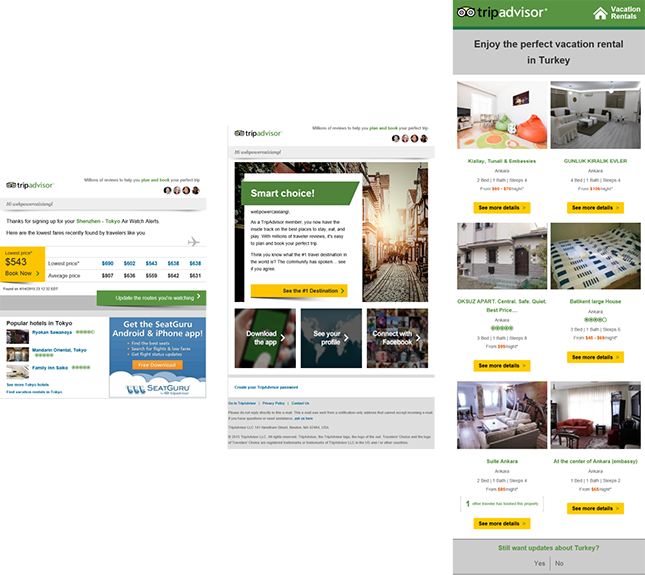Open the OKSUZ APART. Central. Safe. Quiet. title

coord(502,306)
